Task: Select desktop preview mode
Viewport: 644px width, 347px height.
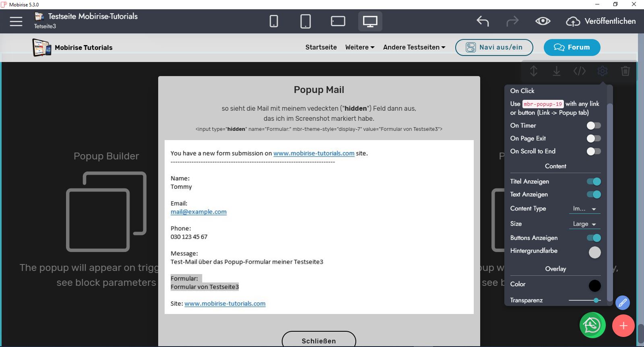Action: click(370, 21)
